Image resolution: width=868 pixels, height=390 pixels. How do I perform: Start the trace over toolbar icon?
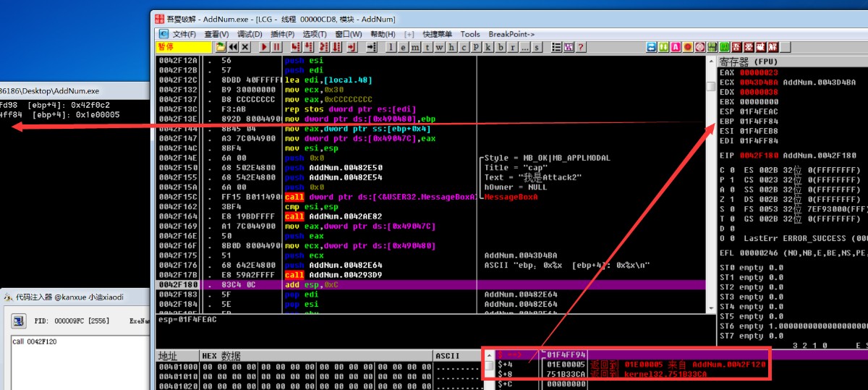tap(336, 47)
